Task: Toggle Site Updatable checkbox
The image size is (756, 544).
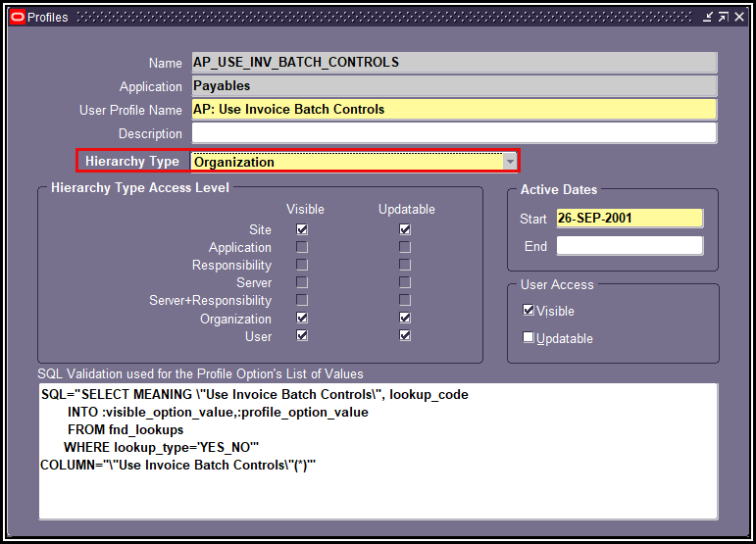Action: [x=405, y=229]
